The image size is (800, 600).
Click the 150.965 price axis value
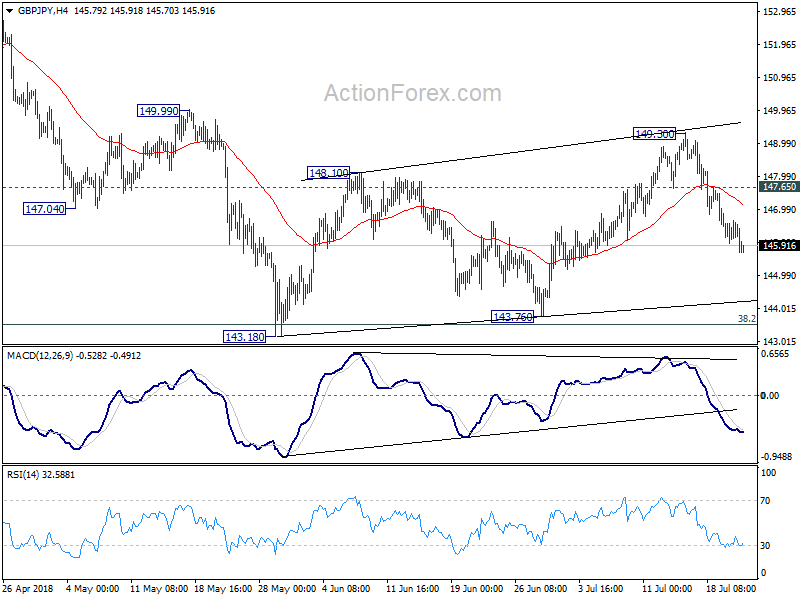779,78
